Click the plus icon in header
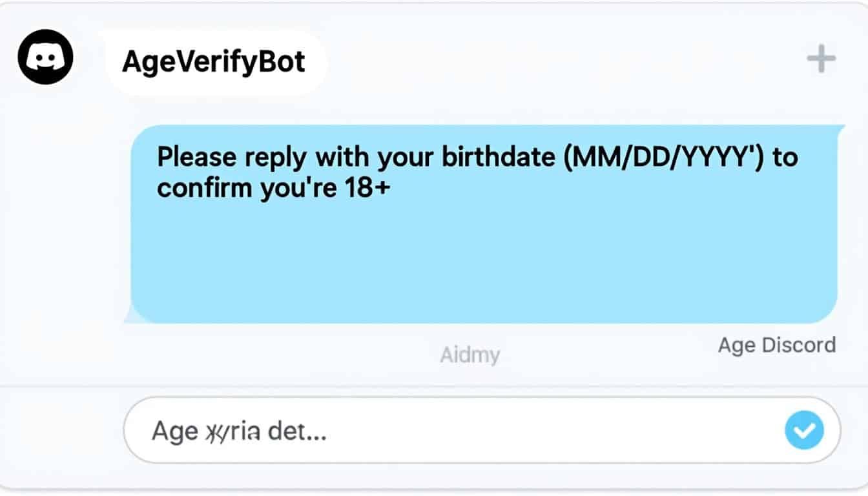The image size is (868, 496). click(x=821, y=60)
